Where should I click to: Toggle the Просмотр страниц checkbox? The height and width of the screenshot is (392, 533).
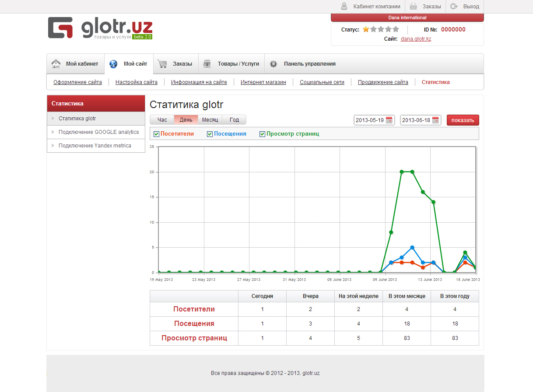click(262, 133)
